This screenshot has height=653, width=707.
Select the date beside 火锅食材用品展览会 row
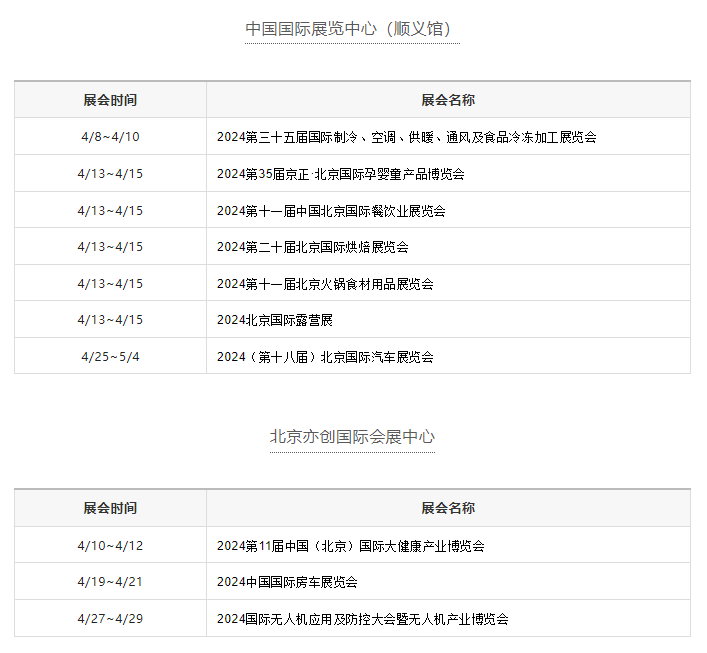coord(110,284)
